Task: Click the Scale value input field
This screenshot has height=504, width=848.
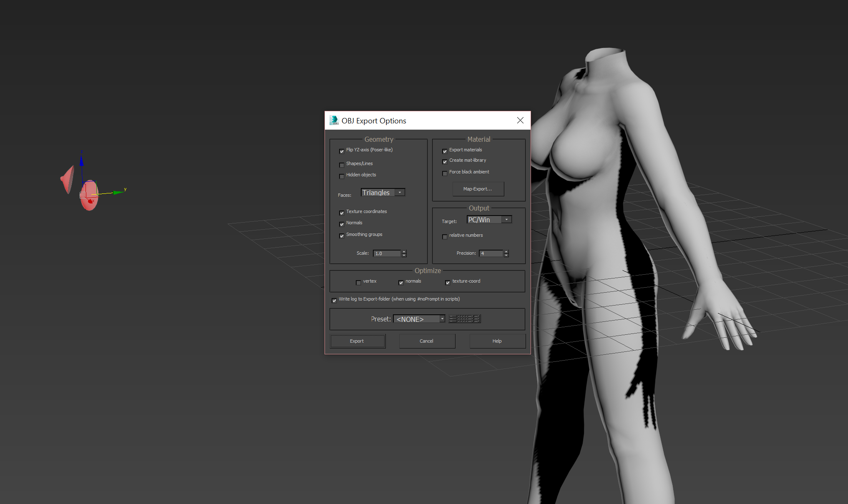Action: (x=387, y=253)
